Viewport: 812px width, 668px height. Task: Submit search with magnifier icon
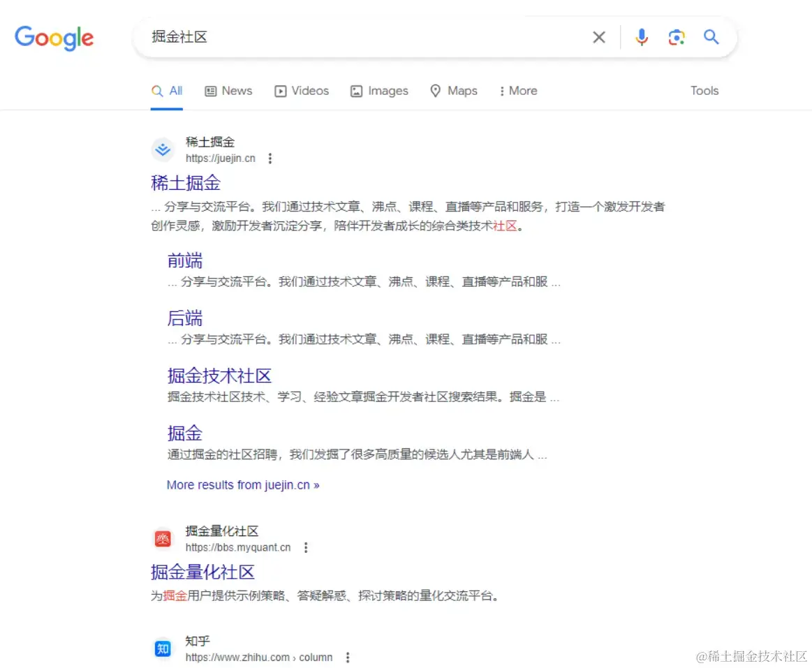pos(711,37)
